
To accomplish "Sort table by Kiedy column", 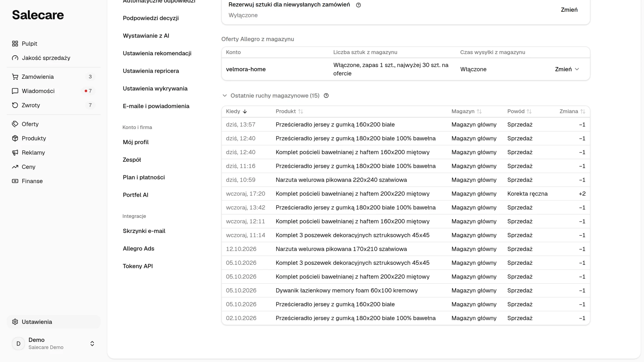I will [236, 112].
